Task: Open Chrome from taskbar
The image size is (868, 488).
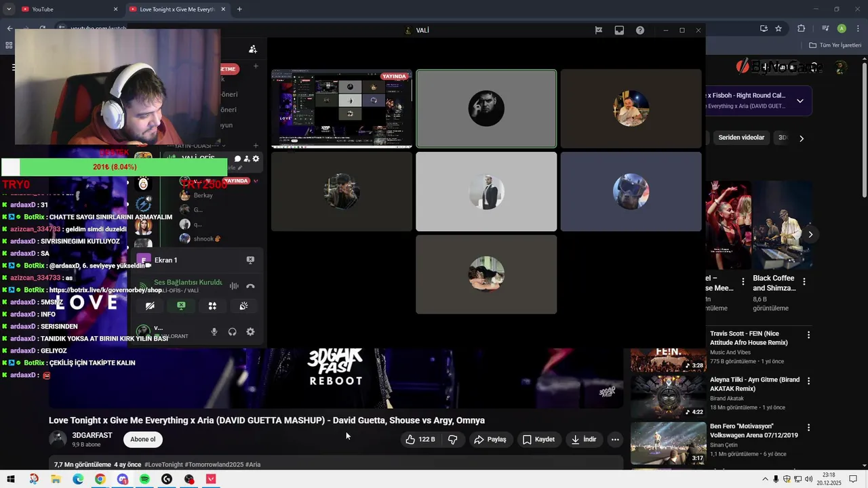Action: (x=100, y=479)
